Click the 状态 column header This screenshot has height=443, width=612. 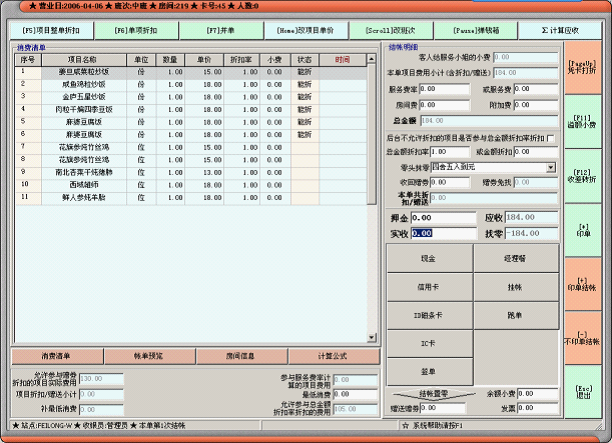tap(305, 60)
